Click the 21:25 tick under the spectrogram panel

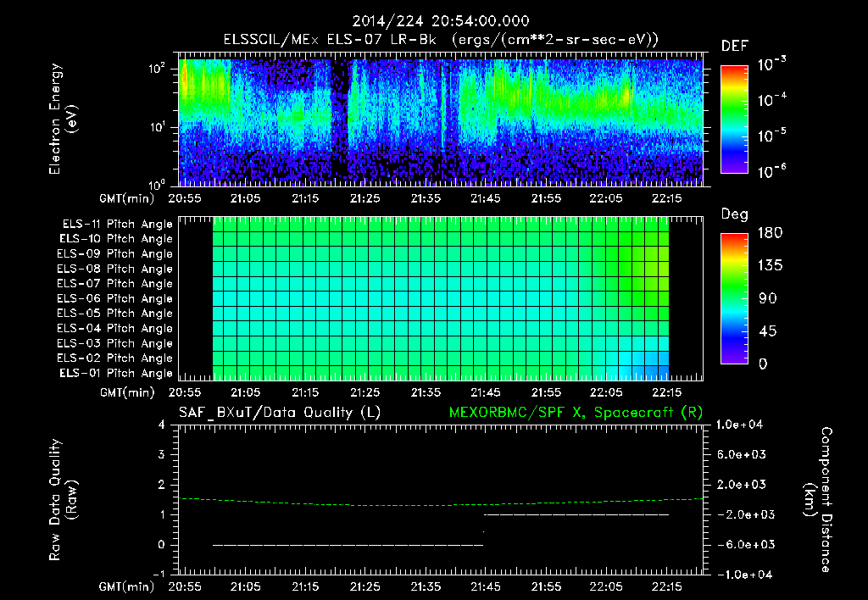click(365, 198)
